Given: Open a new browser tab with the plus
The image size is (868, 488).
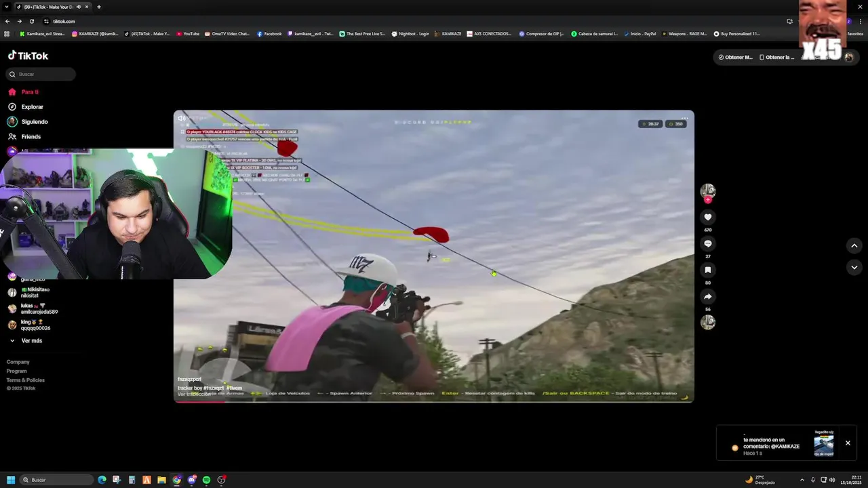Looking at the screenshot, I should (99, 7).
